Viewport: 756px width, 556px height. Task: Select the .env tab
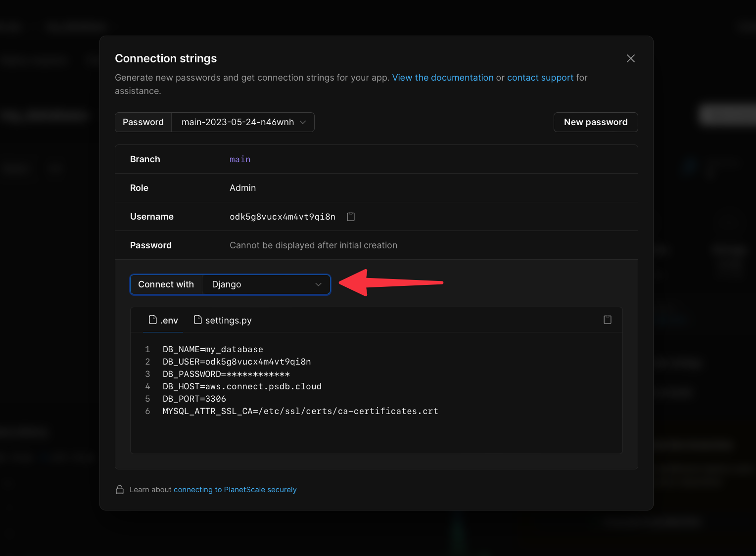[x=168, y=320]
